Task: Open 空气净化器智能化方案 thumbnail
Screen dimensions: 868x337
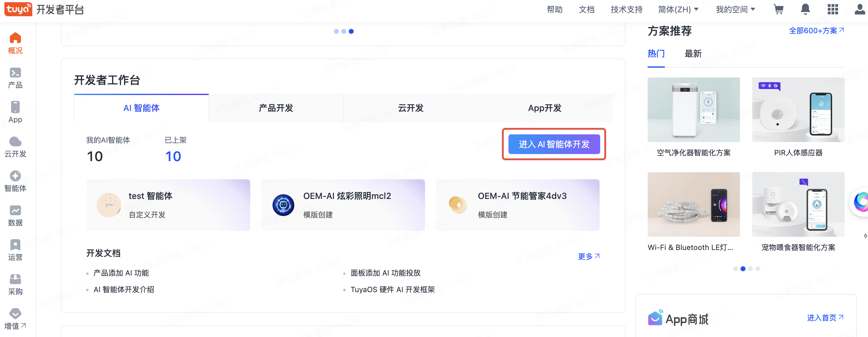Action: click(694, 110)
